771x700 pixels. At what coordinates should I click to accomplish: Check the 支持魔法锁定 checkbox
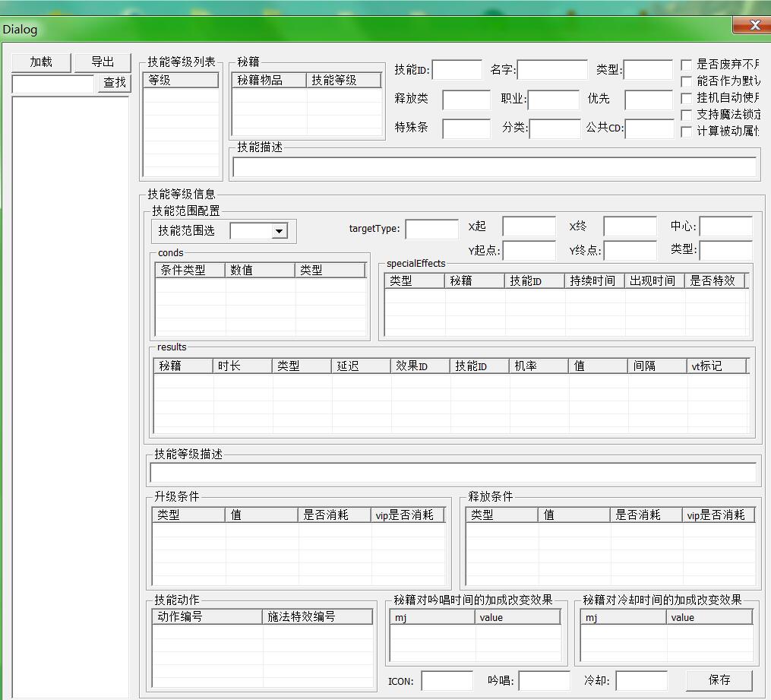pyautogui.click(x=687, y=115)
